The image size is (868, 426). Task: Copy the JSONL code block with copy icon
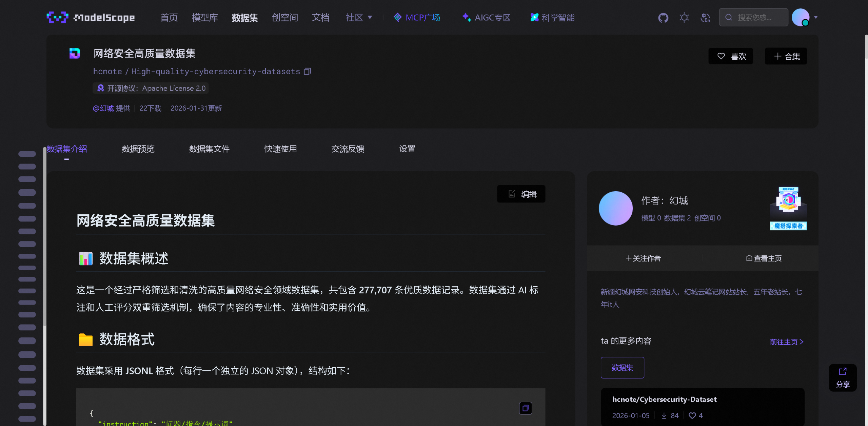pyautogui.click(x=525, y=408)
